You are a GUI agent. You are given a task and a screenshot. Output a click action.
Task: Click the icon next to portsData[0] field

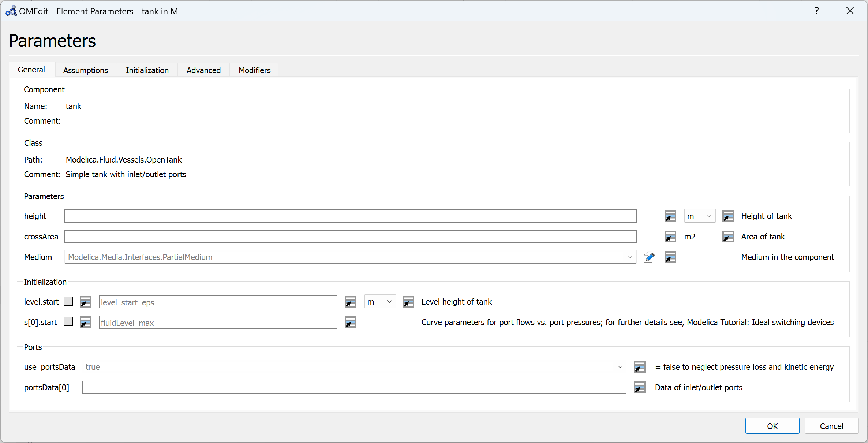pyautogui.click(x=639, y=387)
